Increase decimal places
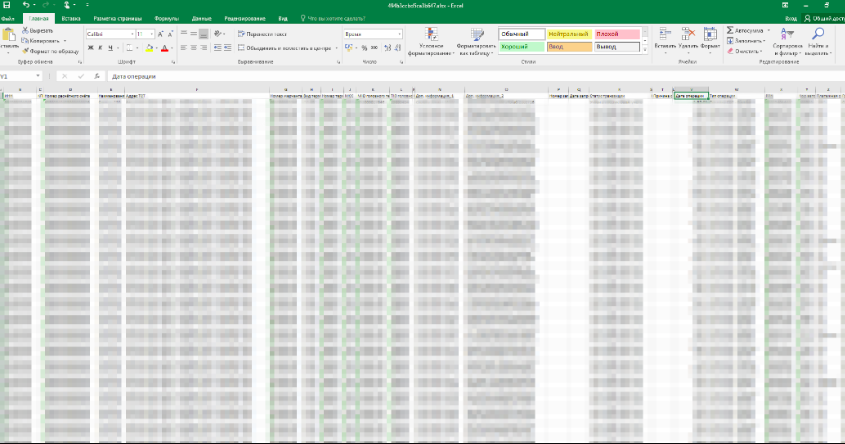Screen dimensions: 845x444 point(387,48)
